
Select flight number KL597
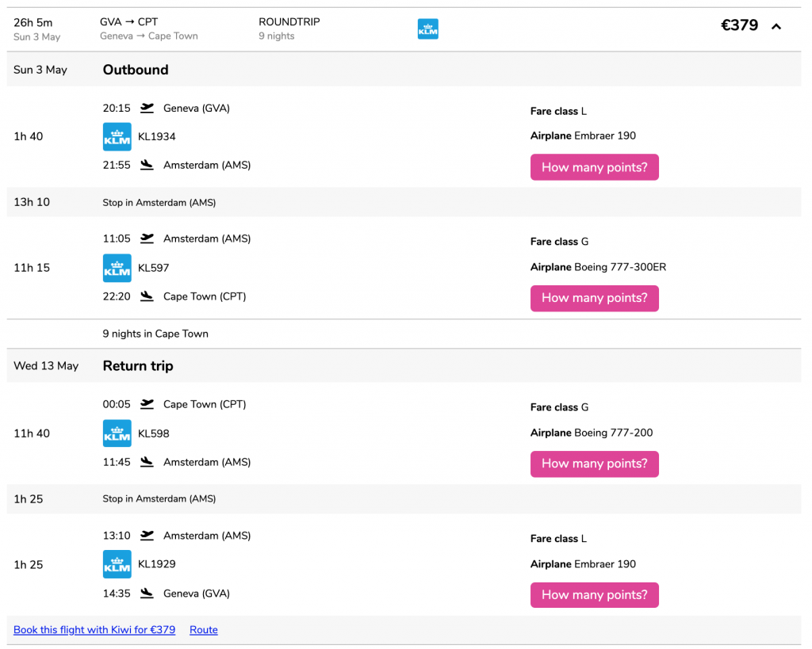tap(153, 268)
